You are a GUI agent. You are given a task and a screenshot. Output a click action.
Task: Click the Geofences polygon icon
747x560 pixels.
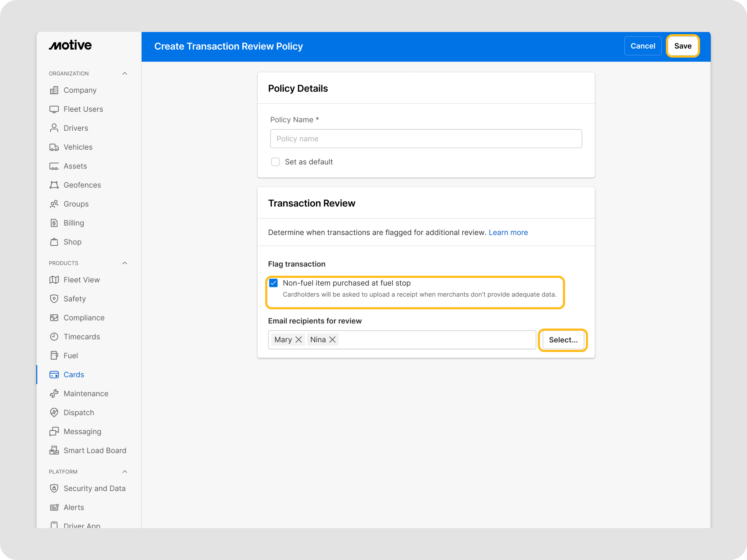coord(54,185)
